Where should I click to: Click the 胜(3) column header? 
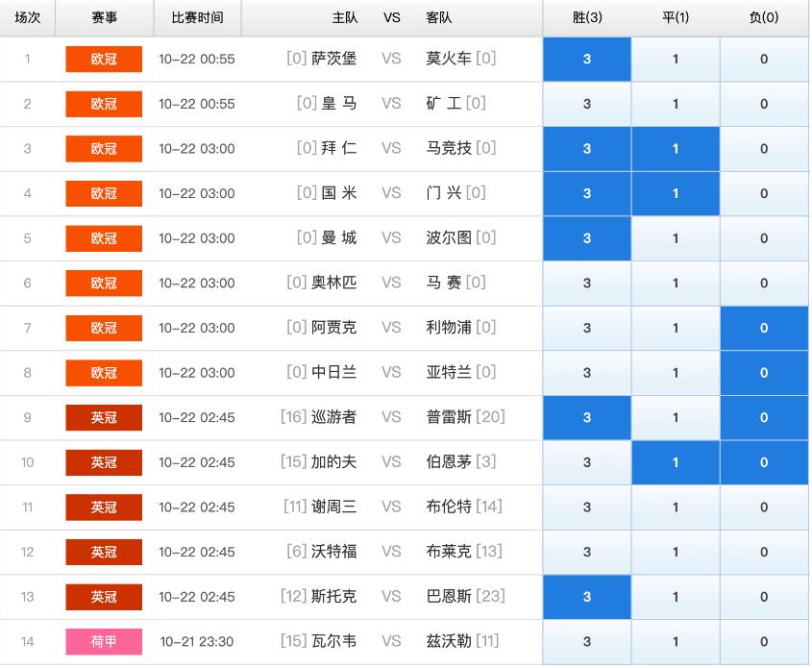coord(587,17)
